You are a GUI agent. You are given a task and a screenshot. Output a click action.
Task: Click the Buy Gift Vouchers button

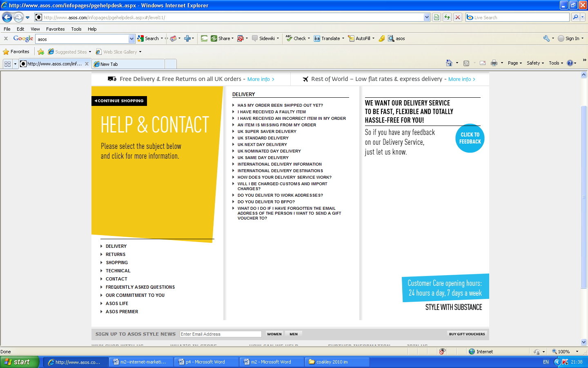(467, 334)
